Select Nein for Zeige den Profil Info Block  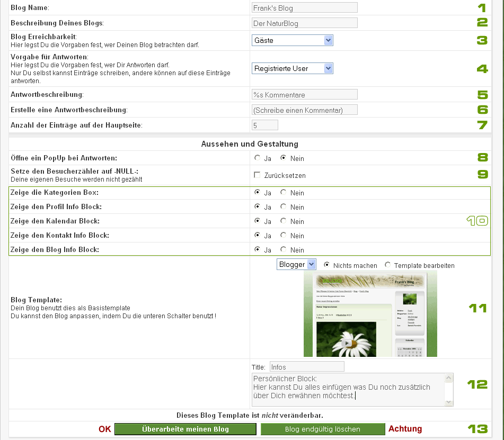coord(284,207)
